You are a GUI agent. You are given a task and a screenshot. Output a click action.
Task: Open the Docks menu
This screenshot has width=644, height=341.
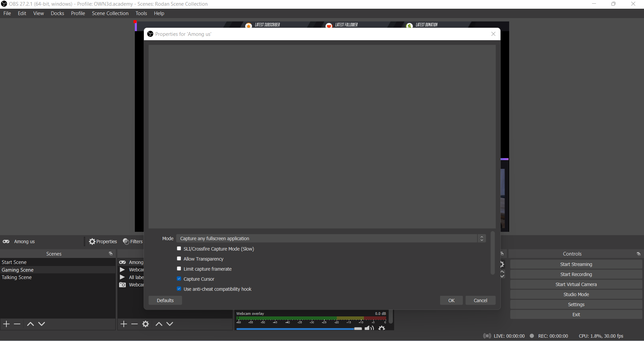tap(57, 13)
